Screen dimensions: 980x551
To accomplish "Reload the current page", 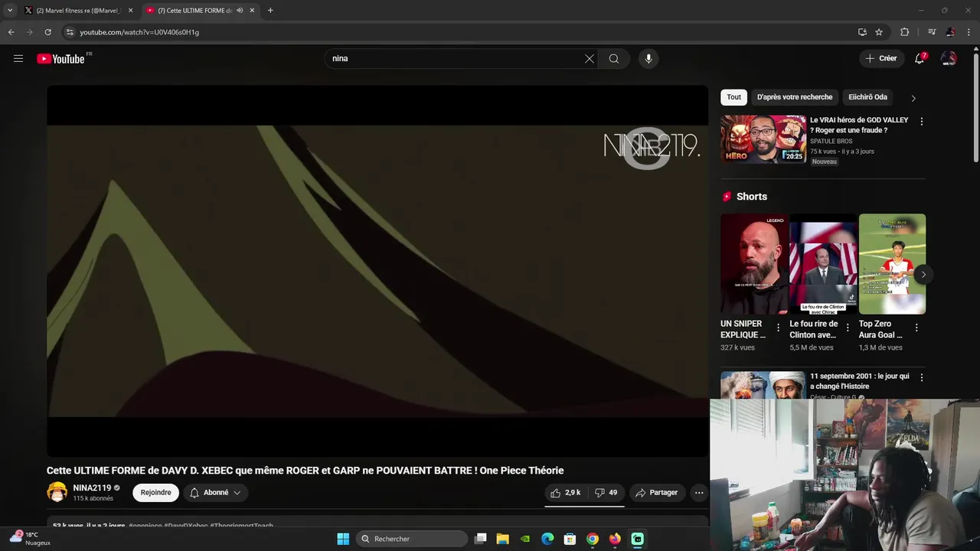I will [x=47, y=32].
